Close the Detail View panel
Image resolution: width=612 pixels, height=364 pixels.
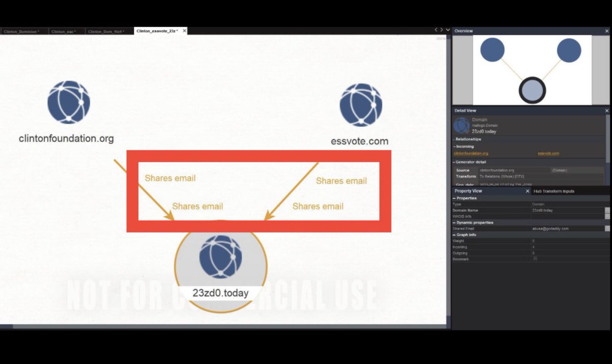tap(606, 111)
